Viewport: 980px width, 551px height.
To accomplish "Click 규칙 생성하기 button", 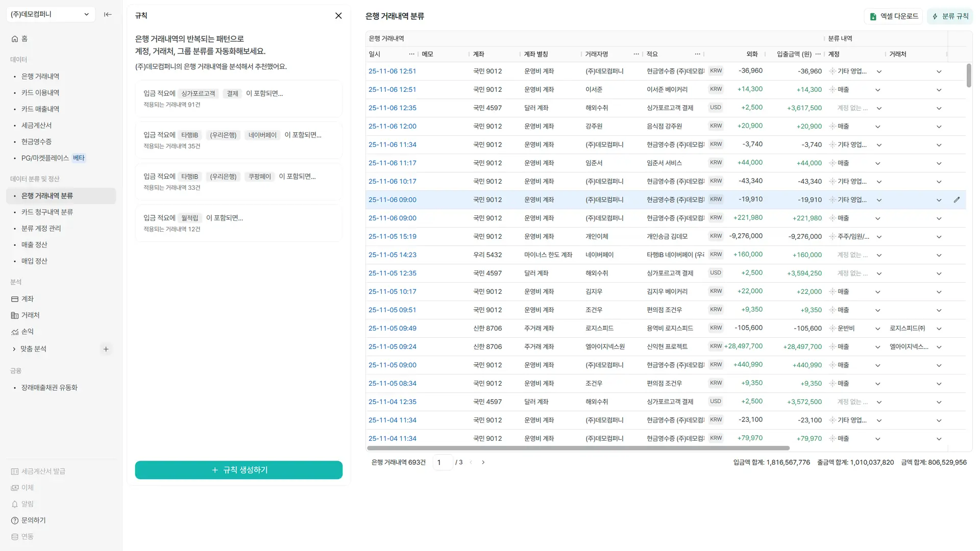I will click(238, 470).
